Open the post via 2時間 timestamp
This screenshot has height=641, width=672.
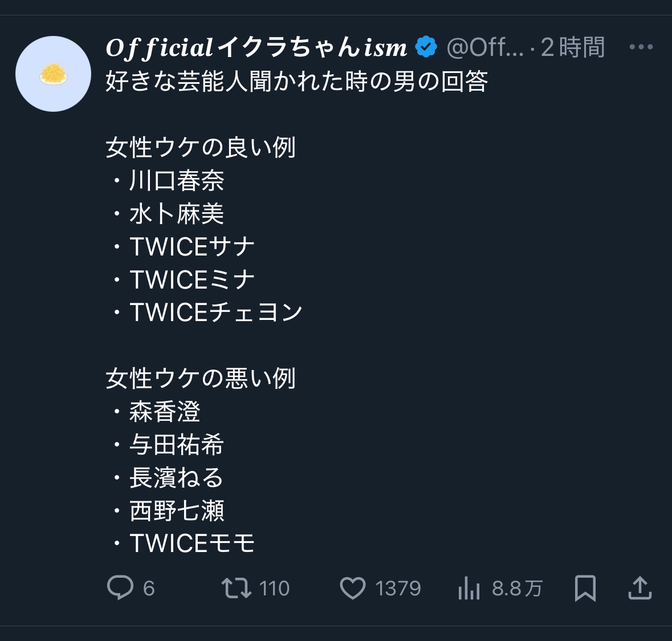pos(573,47)
